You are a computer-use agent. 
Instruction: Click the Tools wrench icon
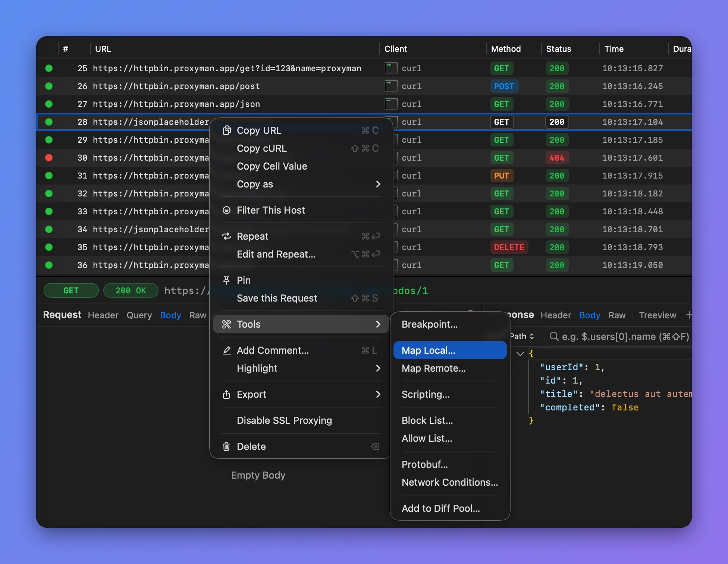point(226,324)
